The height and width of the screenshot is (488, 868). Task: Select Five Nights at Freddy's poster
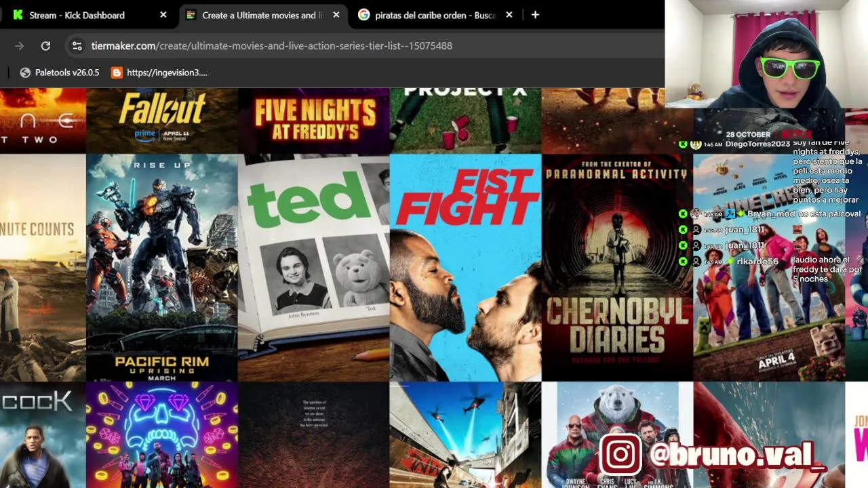point(314,121)
